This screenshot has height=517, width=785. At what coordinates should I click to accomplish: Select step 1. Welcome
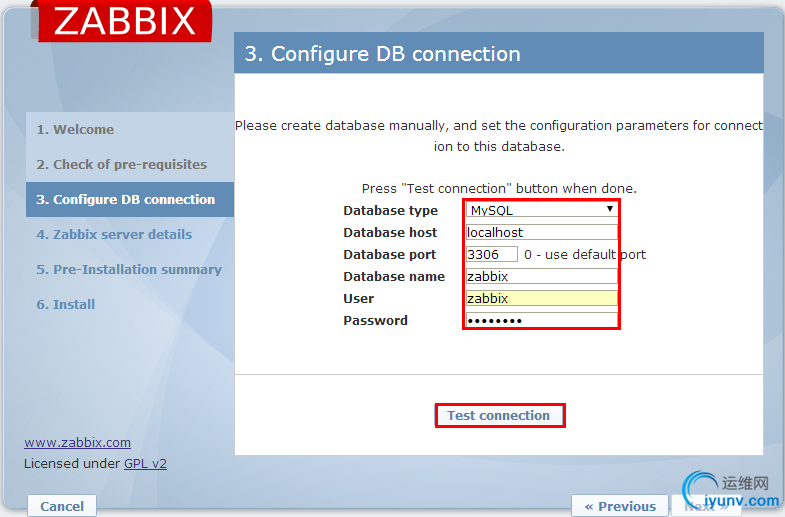(x=130, y=129)
